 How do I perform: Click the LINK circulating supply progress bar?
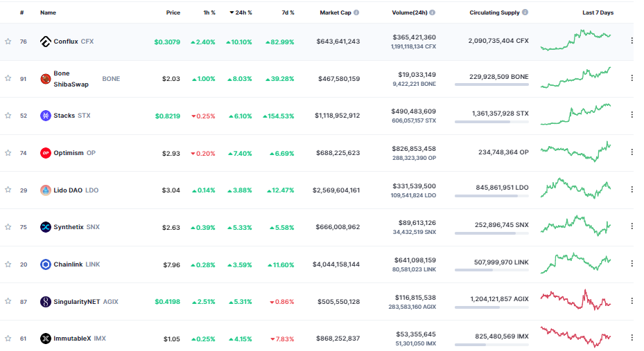tap(491, 270)
